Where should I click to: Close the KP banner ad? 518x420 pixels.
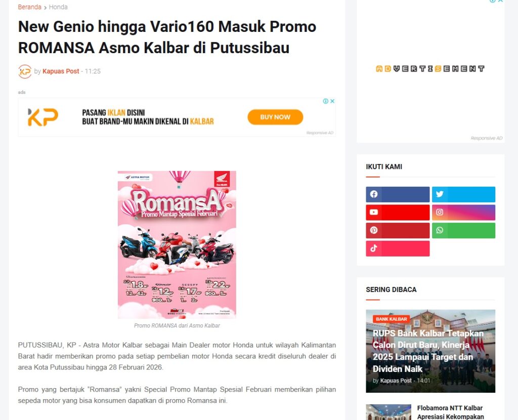click(x=332, y=101)
